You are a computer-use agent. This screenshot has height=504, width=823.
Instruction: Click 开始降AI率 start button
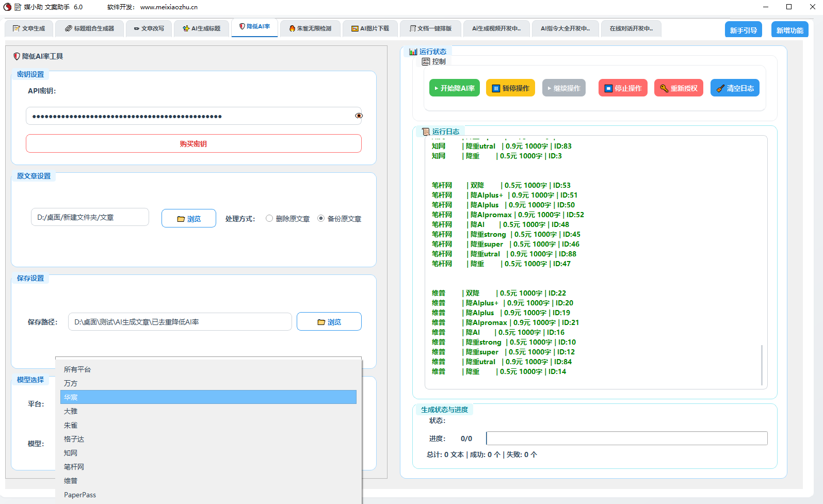tap(454, 88)
